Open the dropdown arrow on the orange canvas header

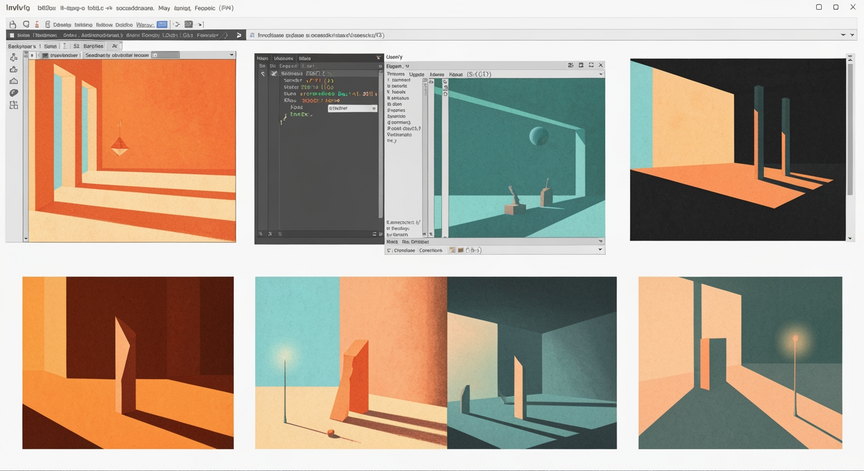[231, 55]
